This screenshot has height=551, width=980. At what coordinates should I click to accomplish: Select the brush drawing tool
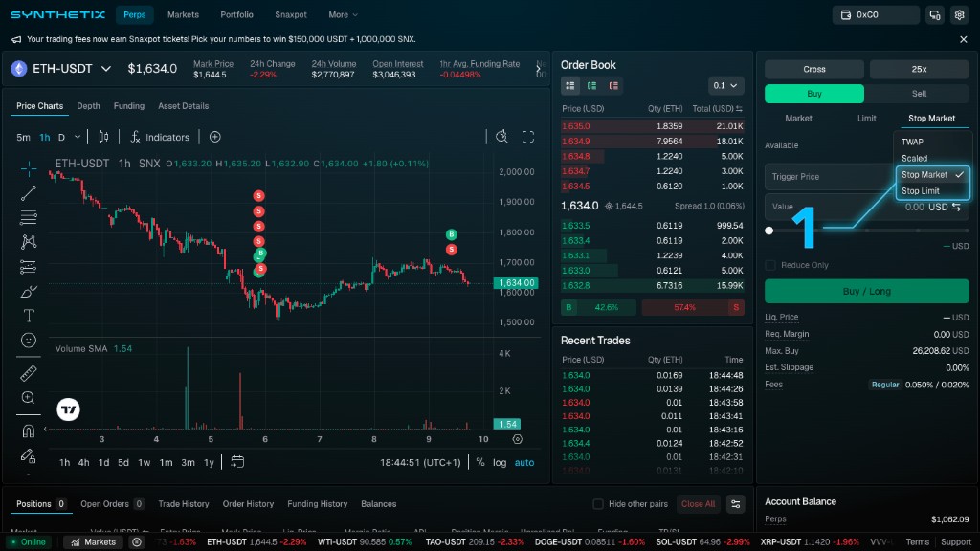point(28,291)
